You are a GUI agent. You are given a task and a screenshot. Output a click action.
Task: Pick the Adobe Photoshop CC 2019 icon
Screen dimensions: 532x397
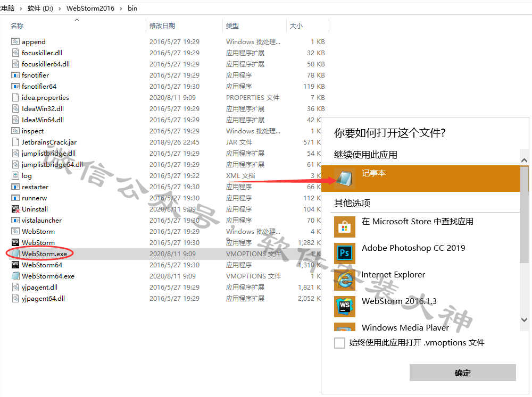pyautogui.click(x=345, y=254)
